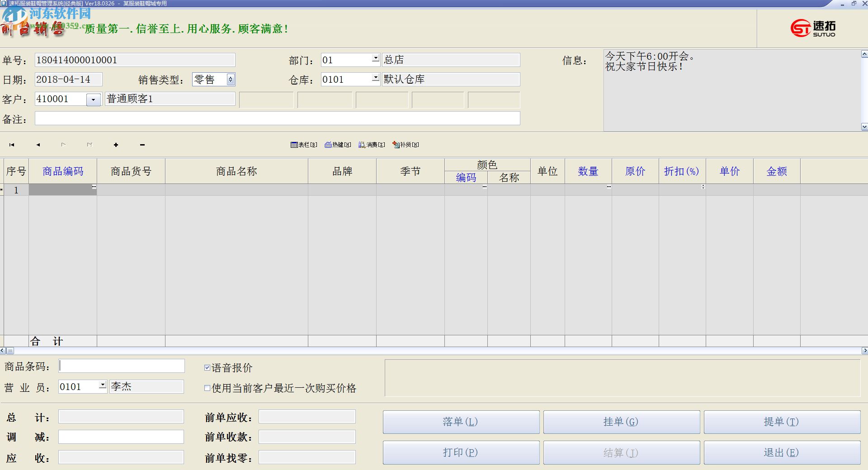
Task: Click the 季节 column header
Action: (x=410, y=171)
